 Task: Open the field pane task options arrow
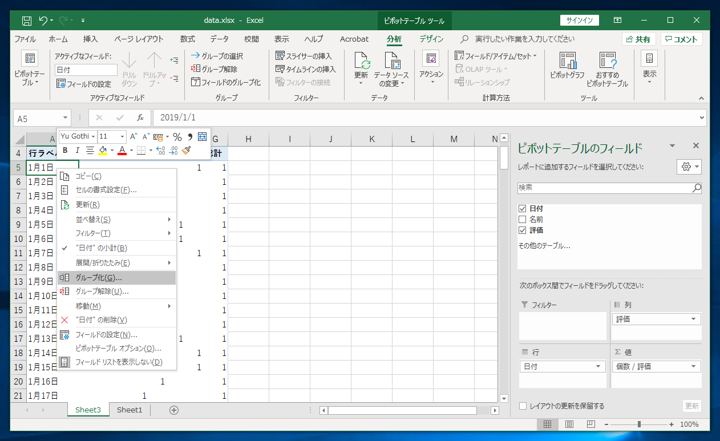(672, 146)
